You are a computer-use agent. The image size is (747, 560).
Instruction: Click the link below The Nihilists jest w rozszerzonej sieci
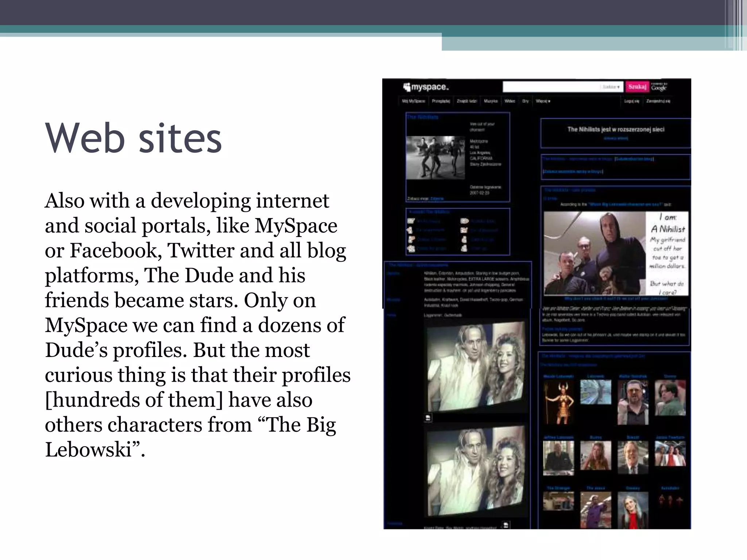coord(616,138)
